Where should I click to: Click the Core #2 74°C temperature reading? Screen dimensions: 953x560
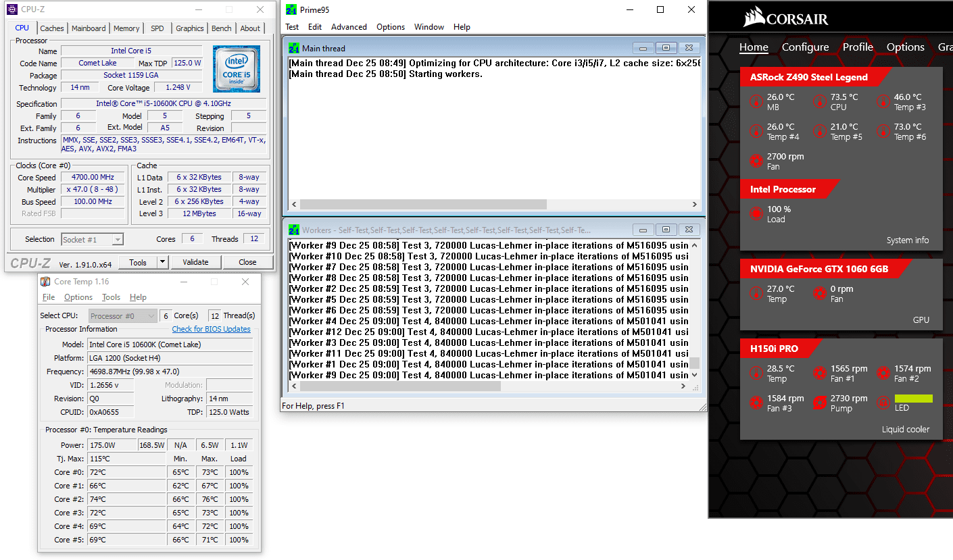(126, 499)
